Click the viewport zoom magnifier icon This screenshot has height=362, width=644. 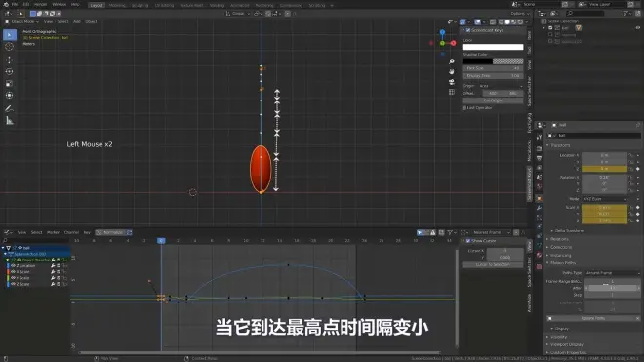coord(452,61)
